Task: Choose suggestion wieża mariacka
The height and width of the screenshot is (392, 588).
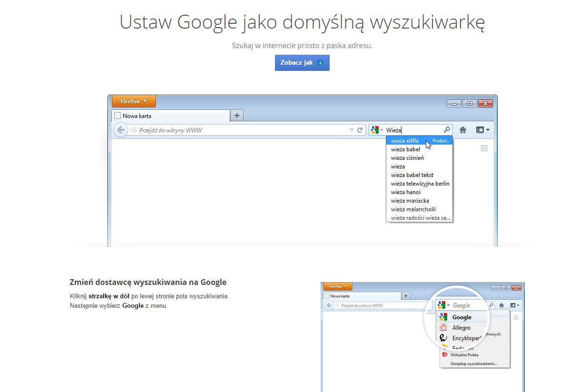Action: click(419, 201)
